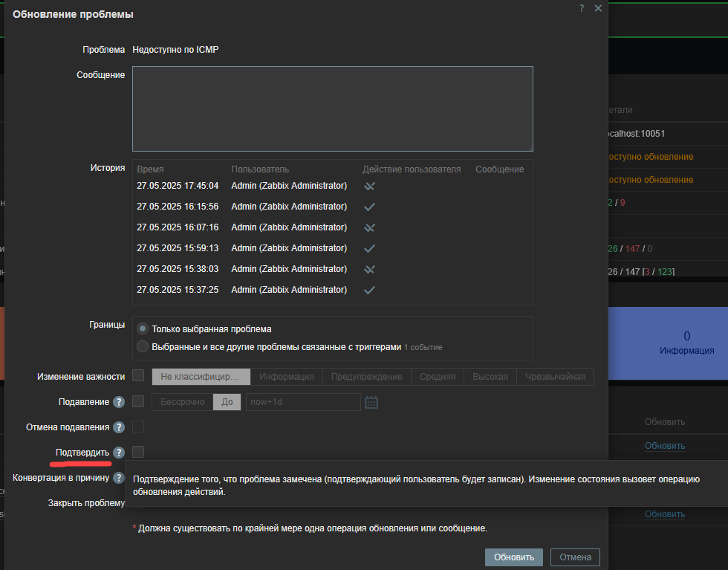This screenshot has width=728, height=570.
Task: Click acknowledge checkmark in 16:15:56 history row
Action: pyautogui.click(x=369, y=207)
